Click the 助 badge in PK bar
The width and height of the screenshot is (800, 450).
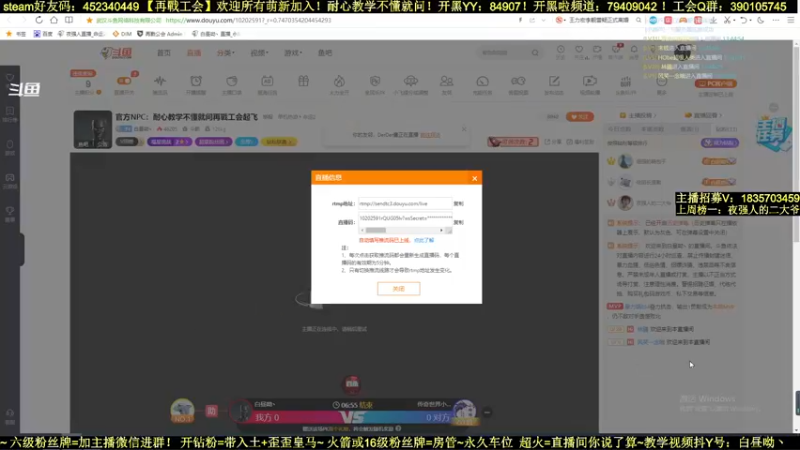(211, 411)
